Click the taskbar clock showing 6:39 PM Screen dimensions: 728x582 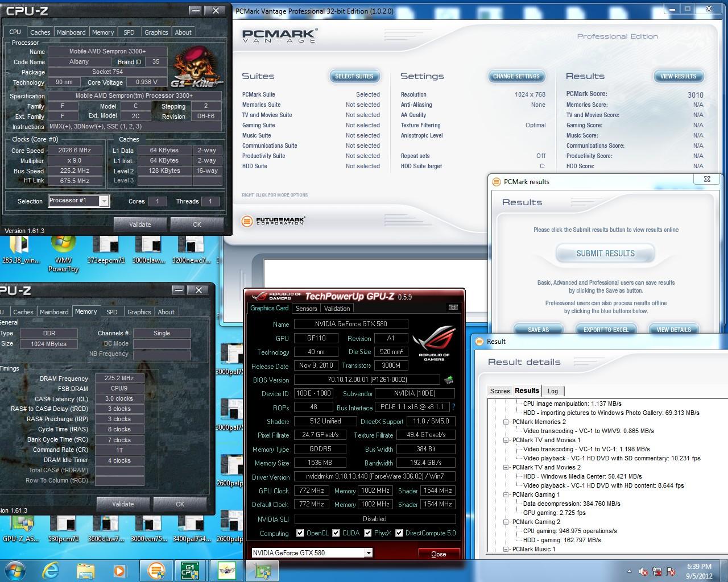pyautogui.click(x=699, y=571)
